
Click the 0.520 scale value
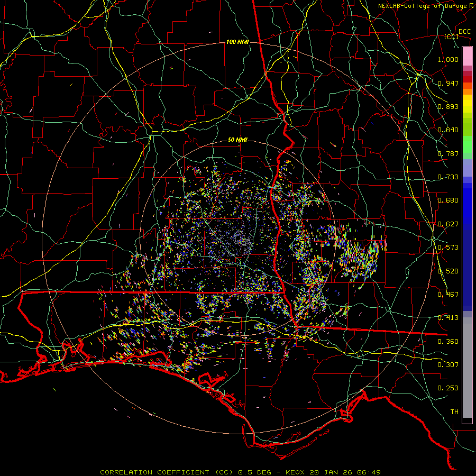click(x=448, y=271)
